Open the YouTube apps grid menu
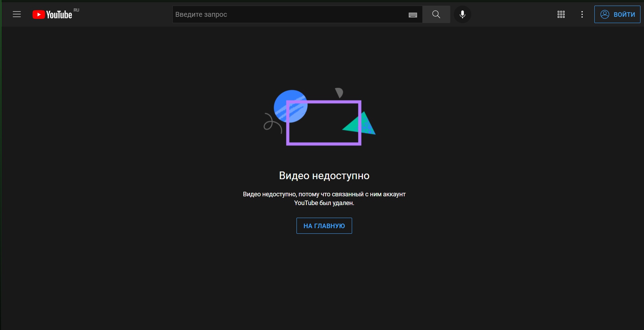This screenshot has width=644, height=330. tap(561, 14)
